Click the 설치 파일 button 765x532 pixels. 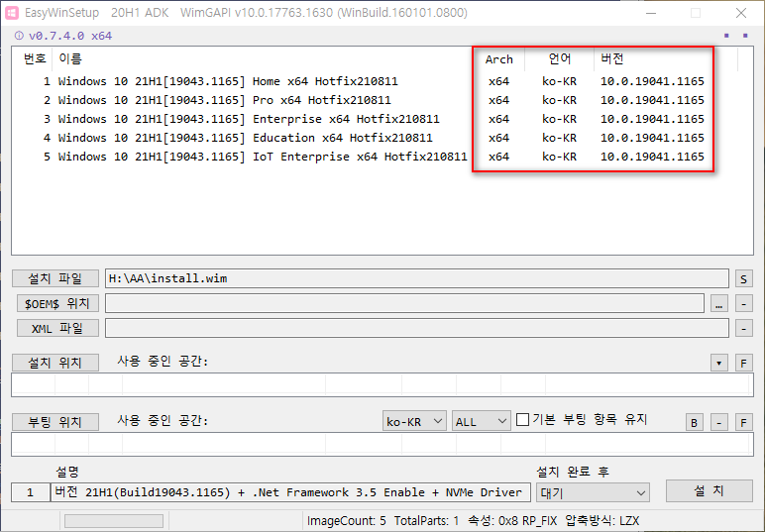coord(55,278)
